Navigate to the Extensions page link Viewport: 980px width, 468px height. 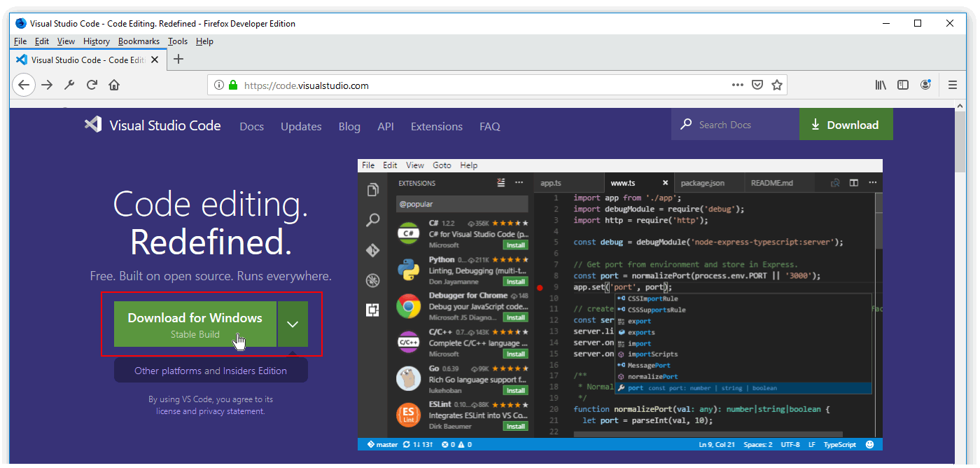pos(436,127)
